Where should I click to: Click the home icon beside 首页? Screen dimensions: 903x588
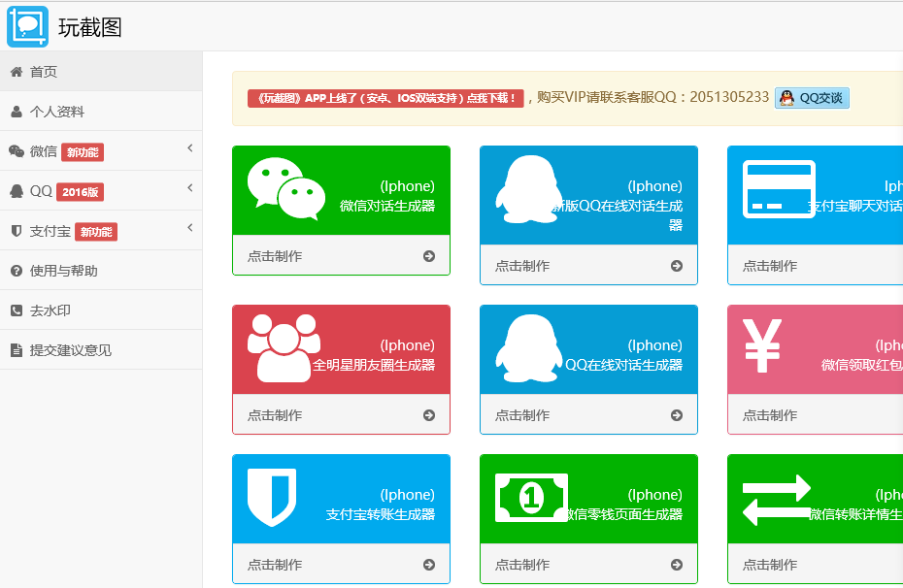click(x=17, y=72)
